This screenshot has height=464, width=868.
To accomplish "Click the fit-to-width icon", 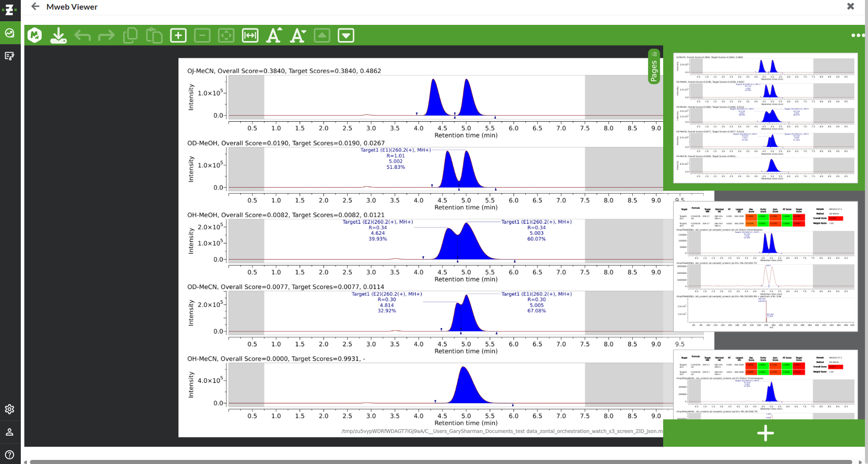I will 250,35.
